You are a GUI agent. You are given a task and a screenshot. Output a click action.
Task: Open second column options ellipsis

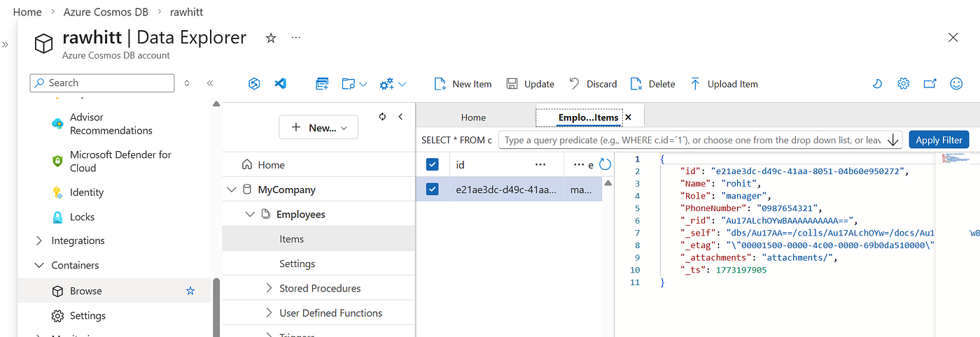pos(578,165)
